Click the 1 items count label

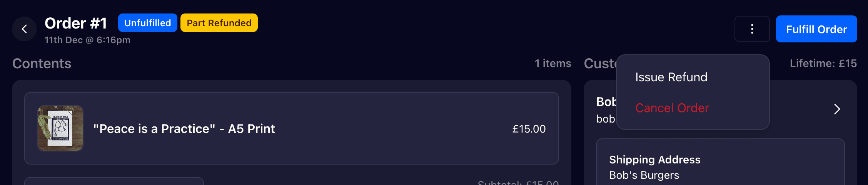[x=553, y=63]
